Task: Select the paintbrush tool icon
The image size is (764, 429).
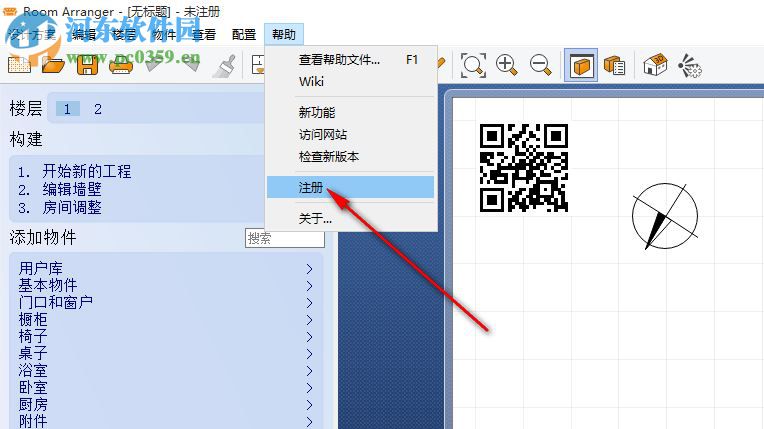Action: (225, 66)
